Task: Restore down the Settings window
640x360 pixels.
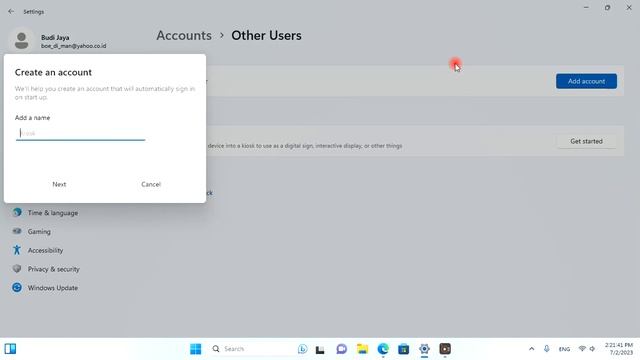Action: [x=607, y=7]
